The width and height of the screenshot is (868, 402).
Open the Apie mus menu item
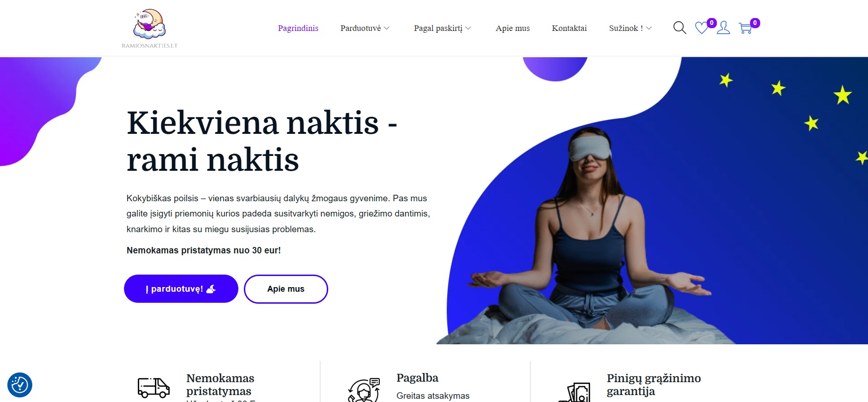point(513,28)
